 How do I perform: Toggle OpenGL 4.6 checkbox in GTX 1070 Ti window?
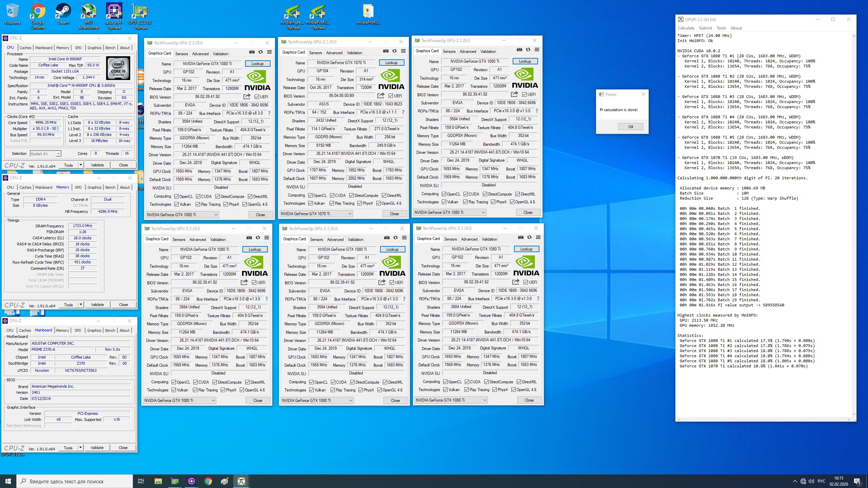click(x=378, y=203)
